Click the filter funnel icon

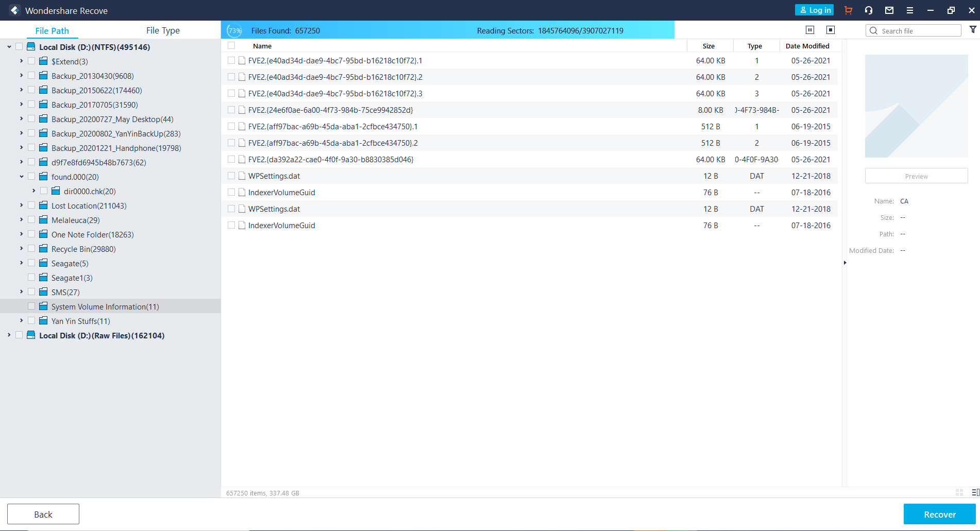tap(973, 30)
